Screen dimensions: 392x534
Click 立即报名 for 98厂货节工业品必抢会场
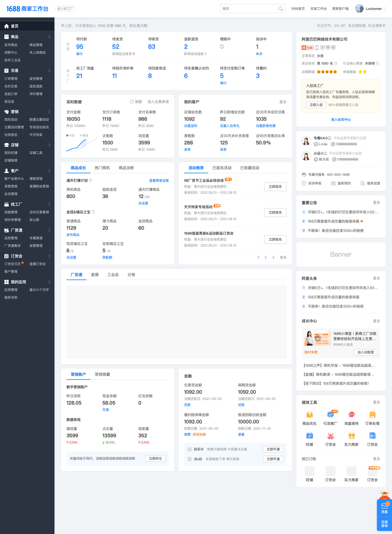pos(275,187)
